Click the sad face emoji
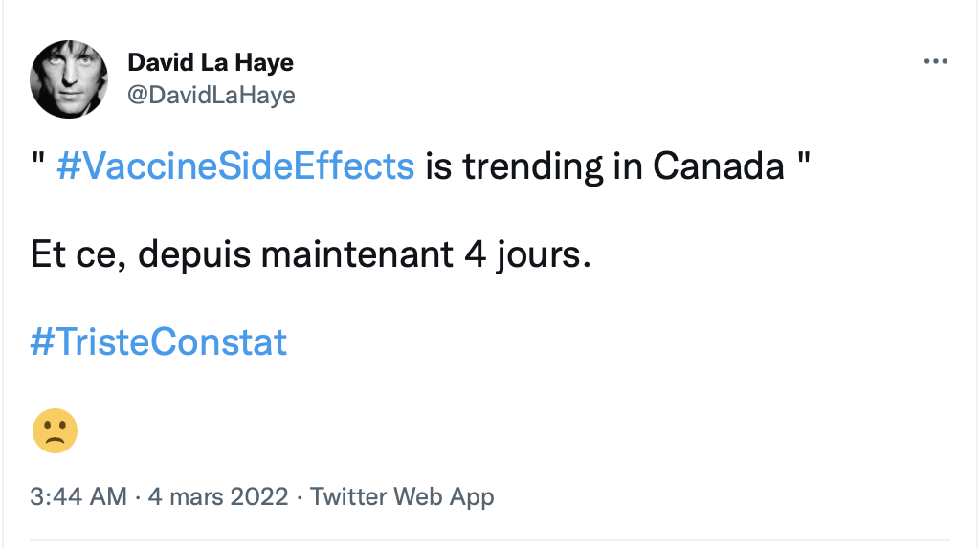The image size is (980, 549). [55, 430]
